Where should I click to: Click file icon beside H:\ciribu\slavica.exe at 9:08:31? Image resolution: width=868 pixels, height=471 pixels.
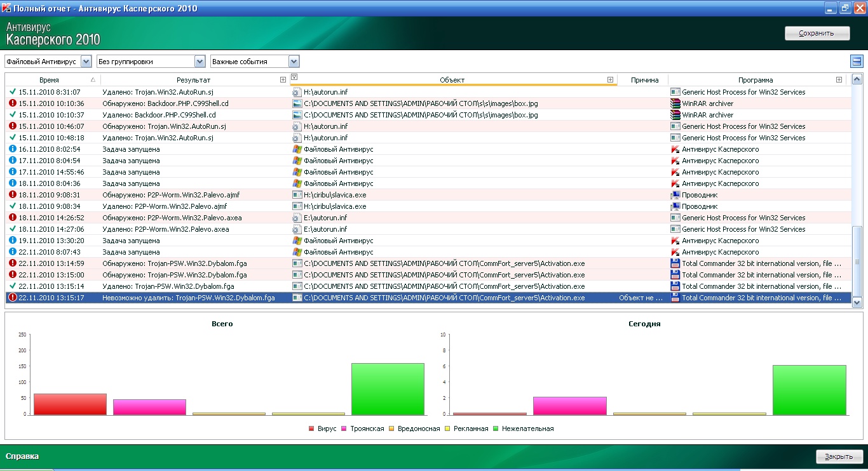pyautogui.click(x=297, y=195)
